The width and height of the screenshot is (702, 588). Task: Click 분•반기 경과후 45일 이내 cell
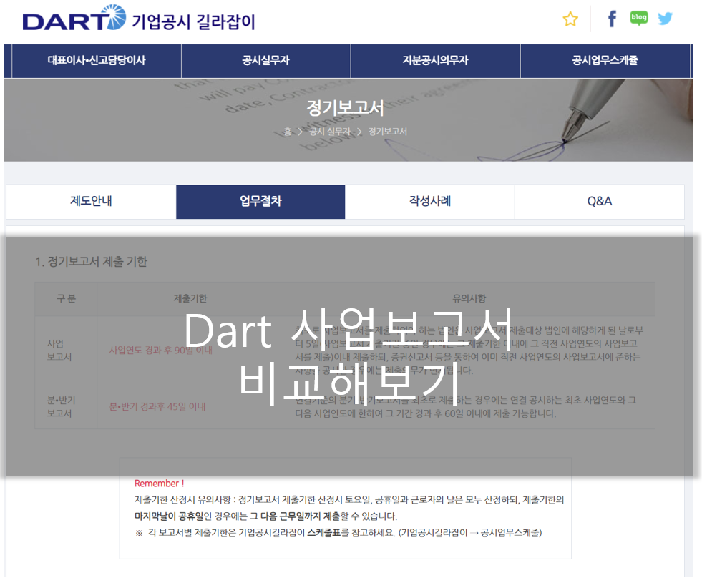pos(157,407)
